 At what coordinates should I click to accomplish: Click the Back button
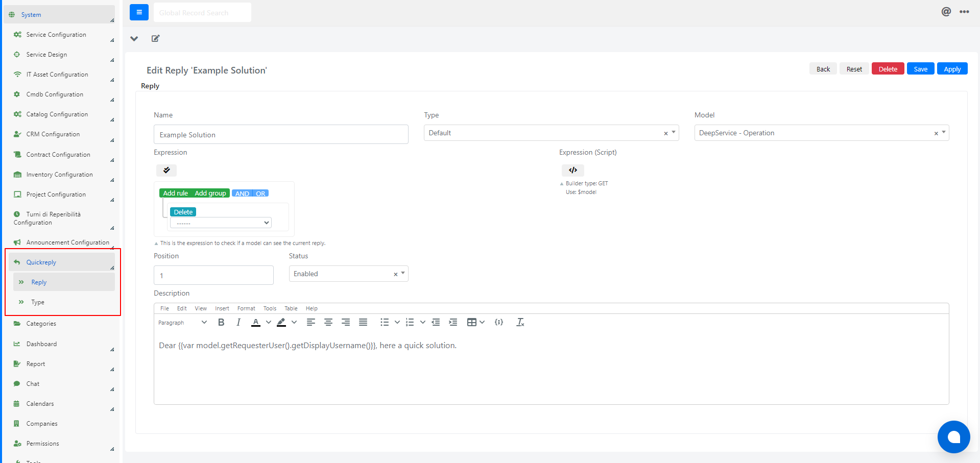tap(823, 69)
